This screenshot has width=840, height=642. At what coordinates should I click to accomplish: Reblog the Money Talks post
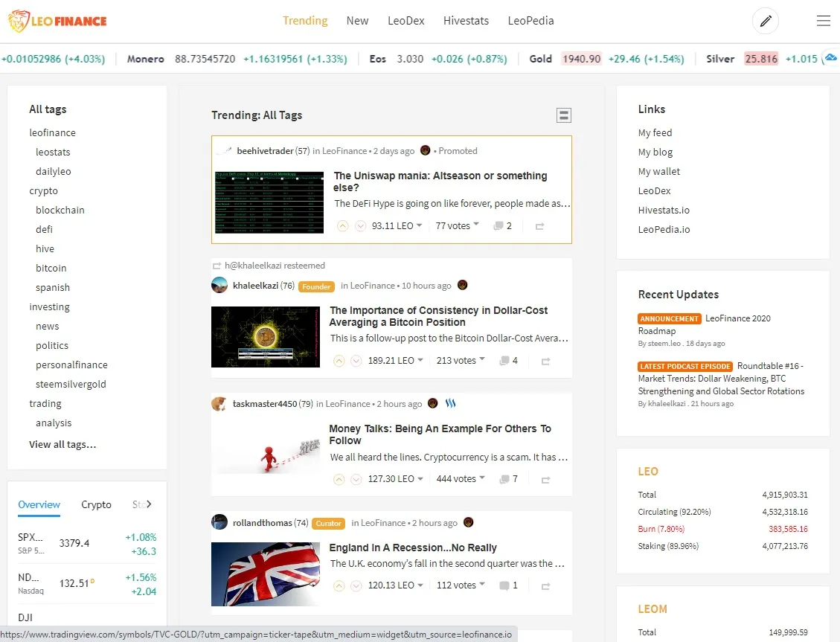coord(545,480)
